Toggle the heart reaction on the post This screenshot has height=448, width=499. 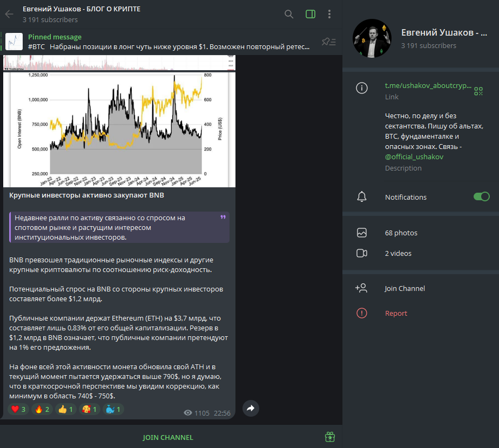point(18,409)
